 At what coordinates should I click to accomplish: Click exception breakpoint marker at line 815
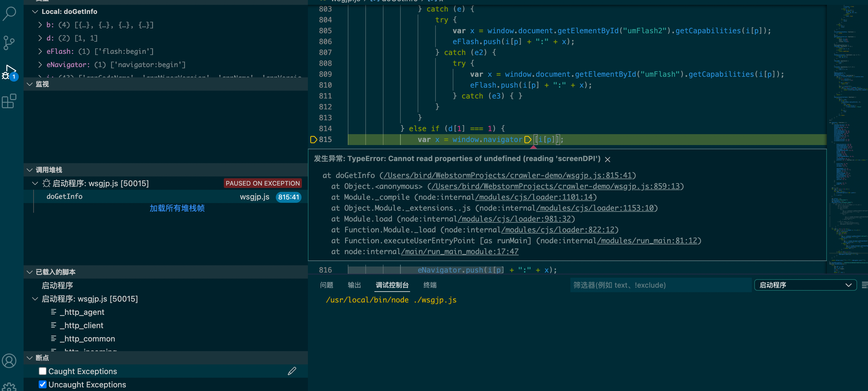(x=313, y=139)
